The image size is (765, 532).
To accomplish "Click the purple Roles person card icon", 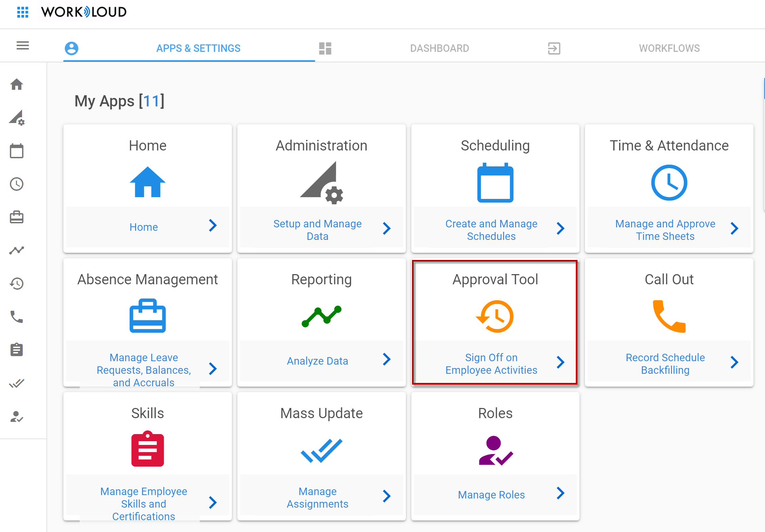I will [x=496, y=451].
